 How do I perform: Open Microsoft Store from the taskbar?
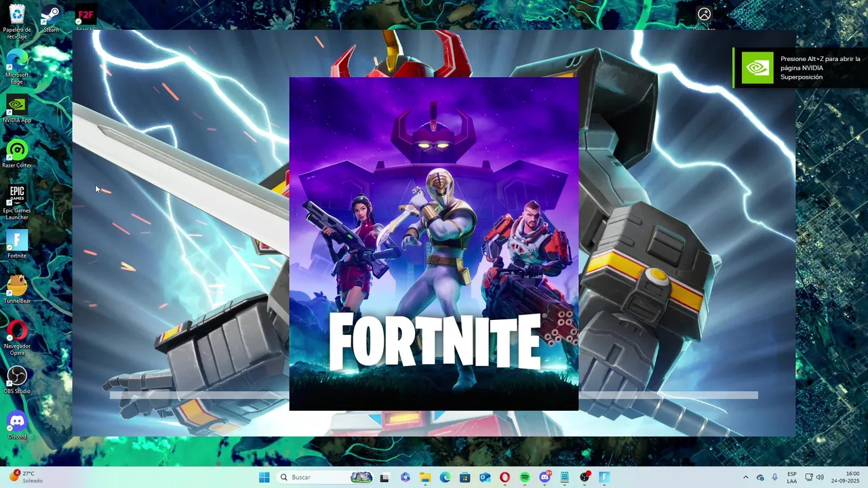coord(465,477)
